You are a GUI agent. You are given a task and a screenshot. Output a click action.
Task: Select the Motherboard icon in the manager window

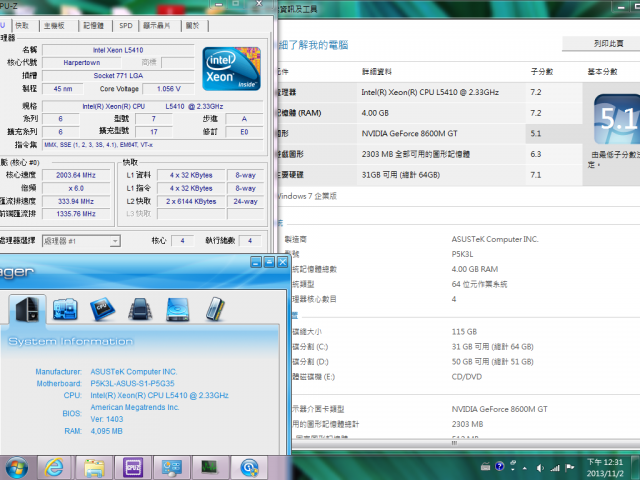click(x=65, y=309)
